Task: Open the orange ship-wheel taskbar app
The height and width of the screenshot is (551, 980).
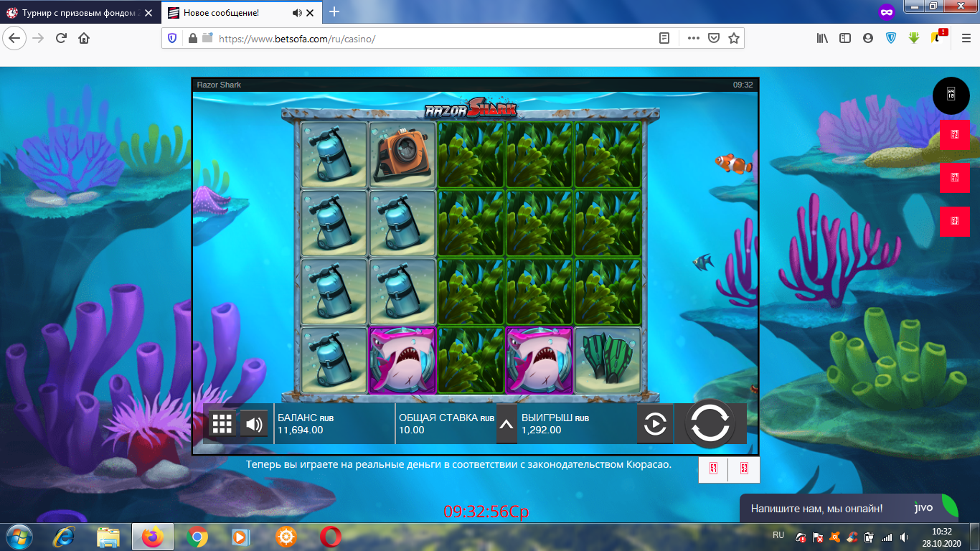Action: [x=286, y=537]
